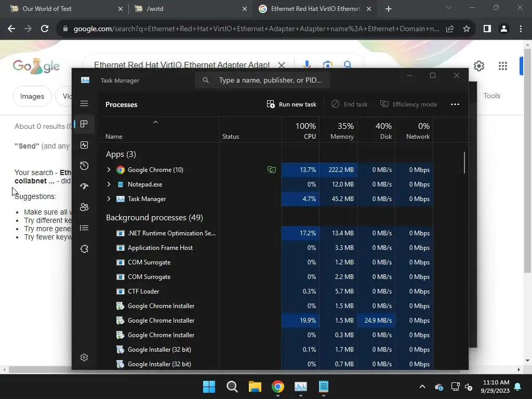This screenshot has width=532, height=399.
Task: Select Processes page icon in Task Manager sidebar
Action: (x=84, y=124)
